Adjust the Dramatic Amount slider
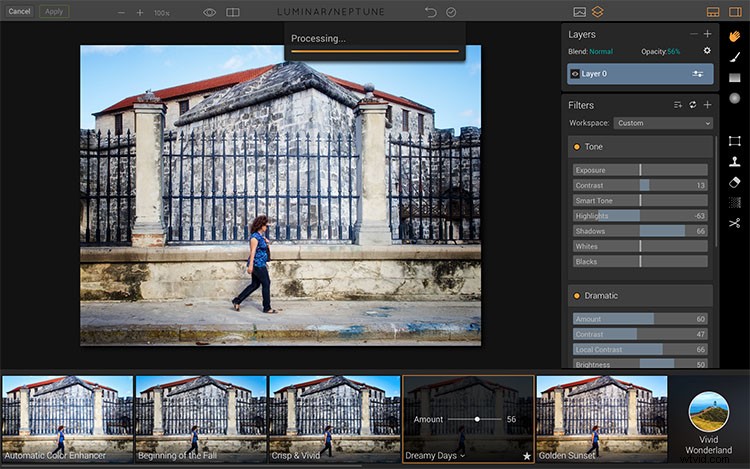This screenshot has width=750, height=469. click(640, 319)
